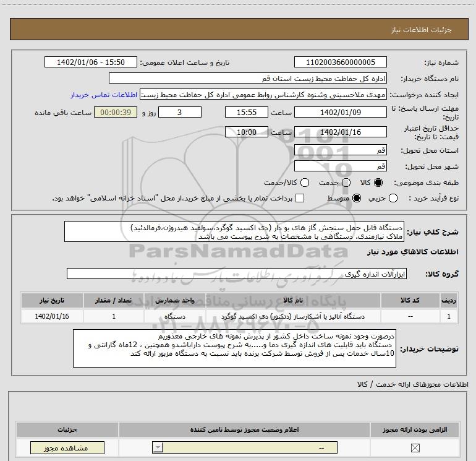Click the goods group field ابزارآلات اندازه گیری
Screen dimensions: 476x461
pyautogui.click(x=237, y=274)
